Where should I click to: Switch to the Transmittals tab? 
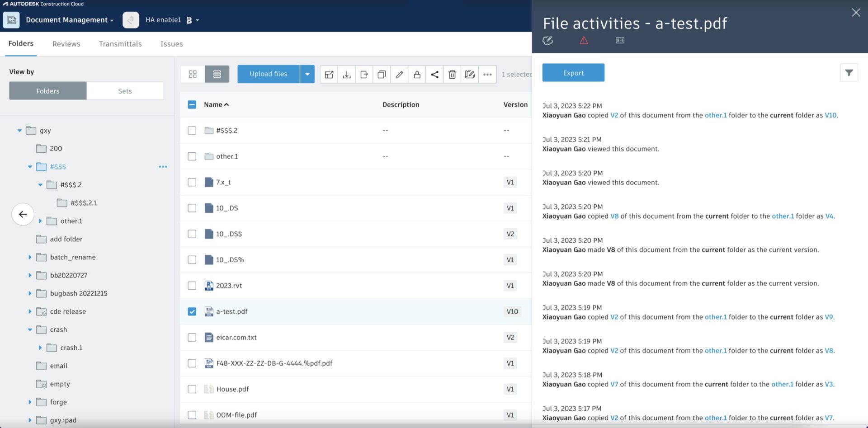120,44
